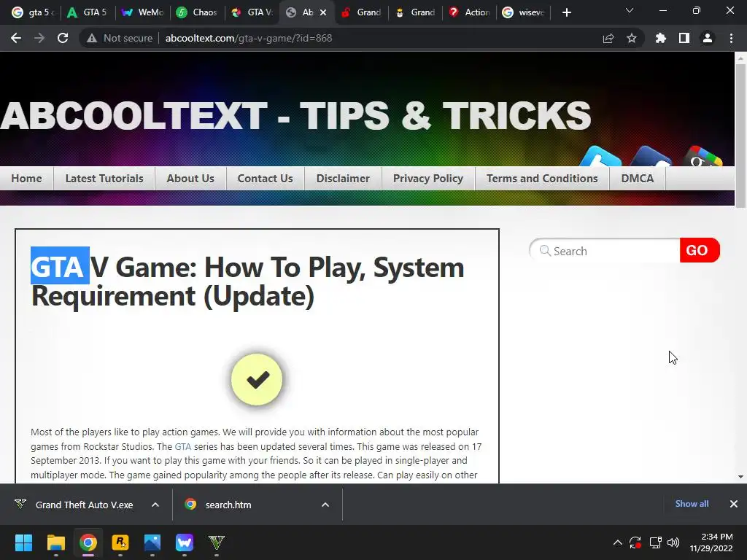
Task: Open File Explorer from taskbar
Action: [x=55, y=542]
